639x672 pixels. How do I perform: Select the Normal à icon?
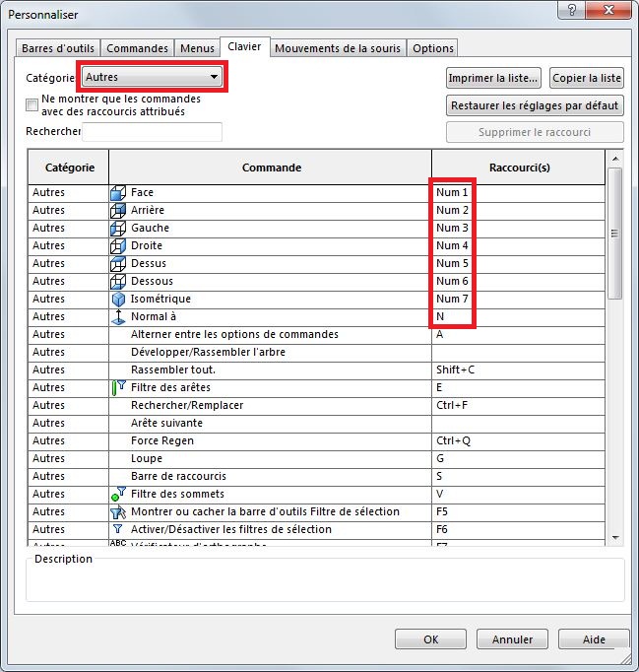coord(118,317)
